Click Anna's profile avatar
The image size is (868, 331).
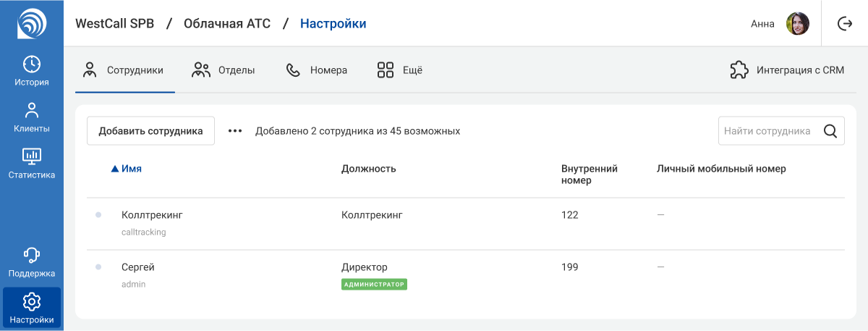tap(797, 24)
